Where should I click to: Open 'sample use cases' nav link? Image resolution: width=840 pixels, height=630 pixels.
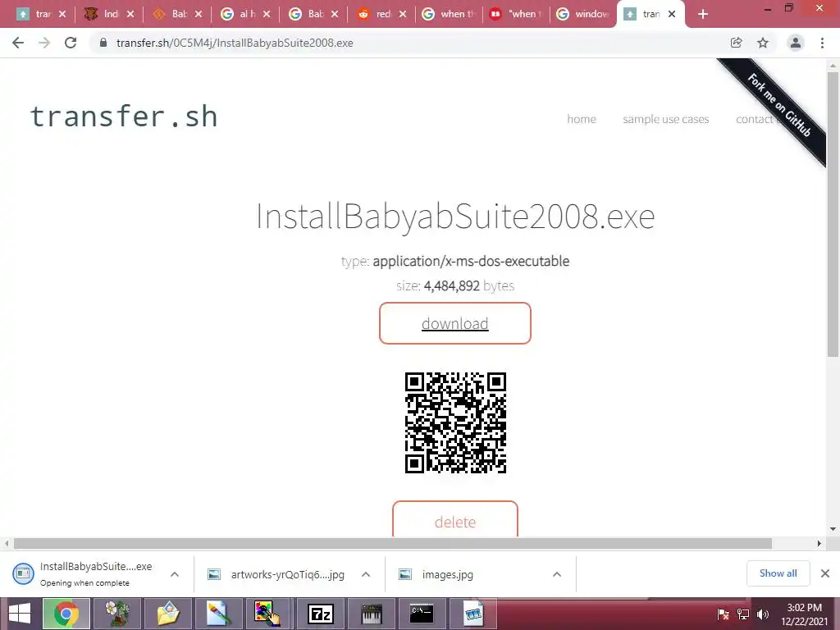coord(665,119)
